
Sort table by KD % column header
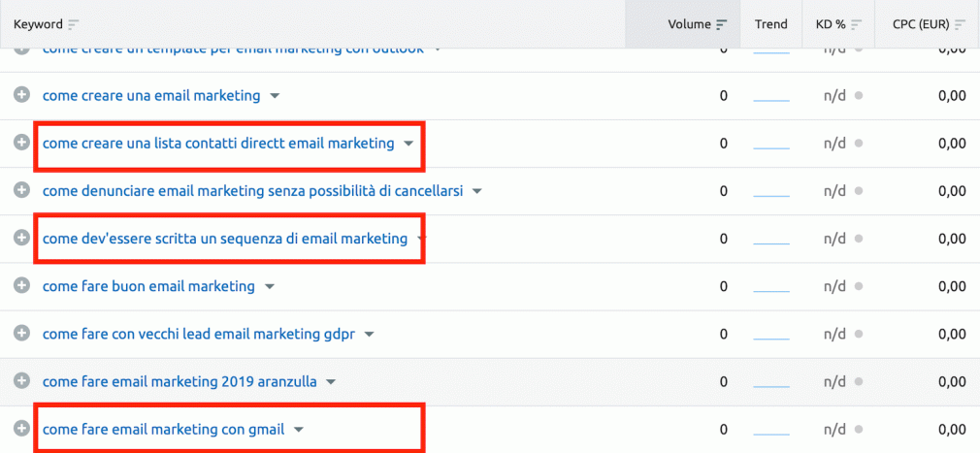(x=831, y=24)
